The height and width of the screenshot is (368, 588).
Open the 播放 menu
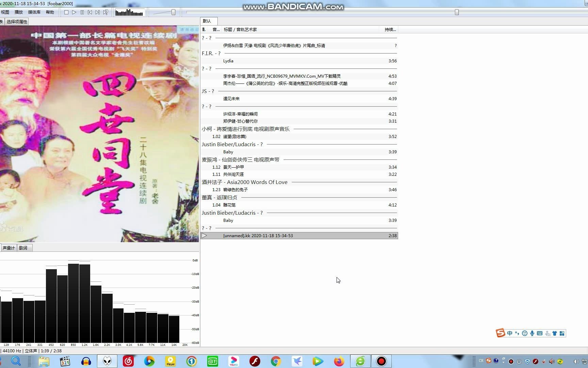pyautogui.click(x=19, y=12)
